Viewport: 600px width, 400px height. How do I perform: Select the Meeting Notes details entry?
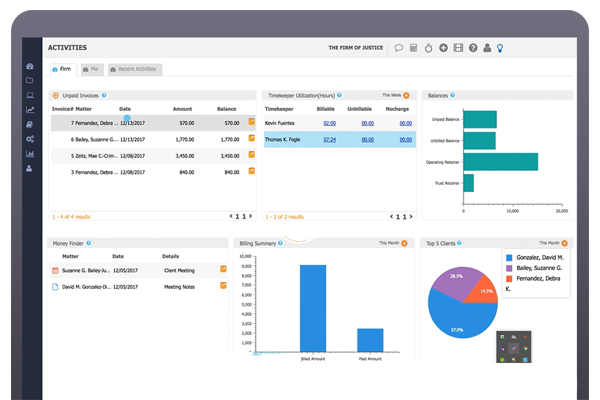coord(179,287)
